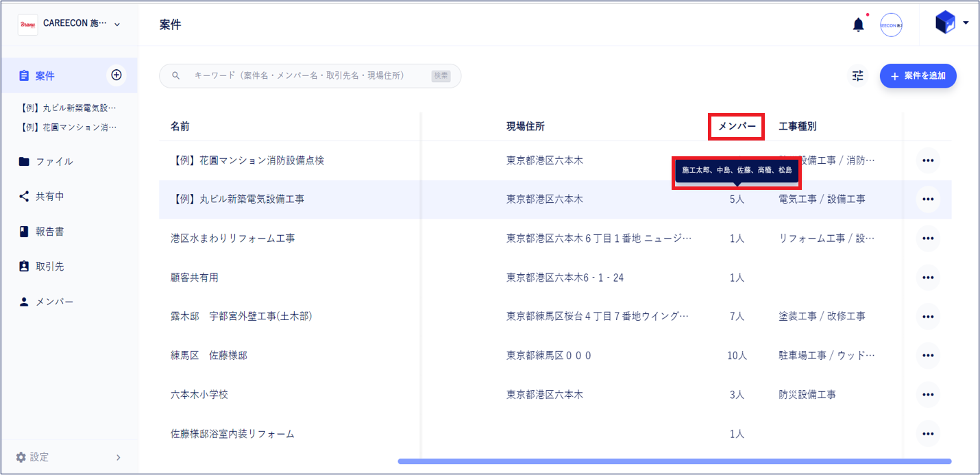980x475 pixels.
Task: Click 塗装工事 / 改修工事 type cell
Action: (x=822, y=317)
